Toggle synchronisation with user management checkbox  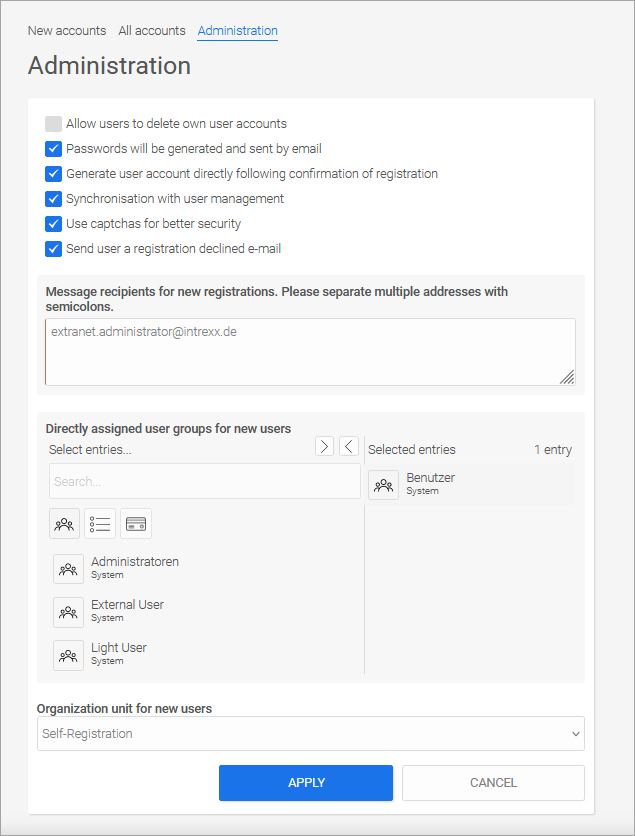(x=54, y=199)
